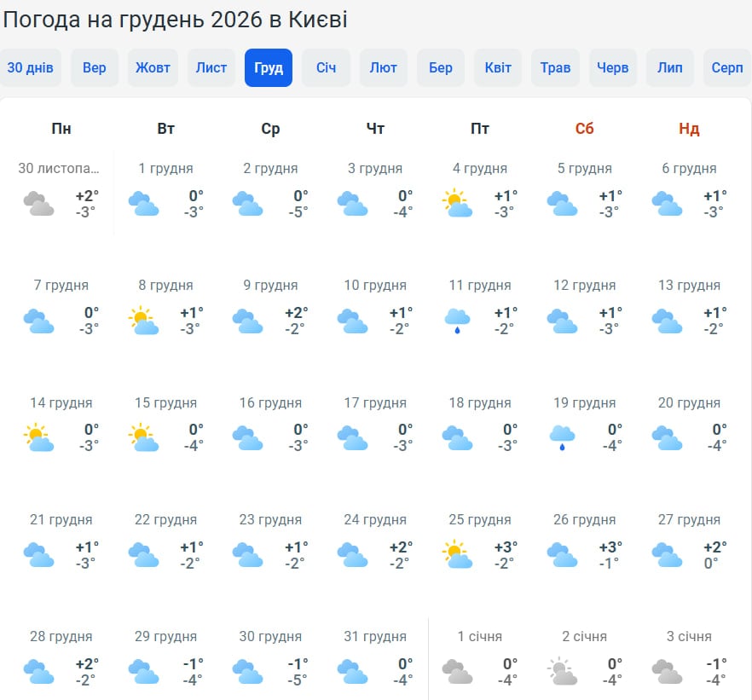Open the 30 днів forecast tab

point(30,67)
